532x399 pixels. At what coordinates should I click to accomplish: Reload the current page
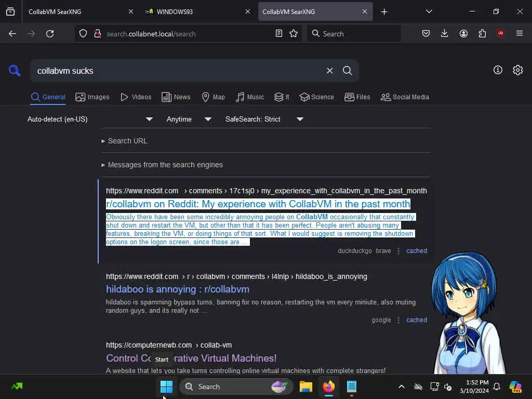pyautogui.click(x=50, y=34)
